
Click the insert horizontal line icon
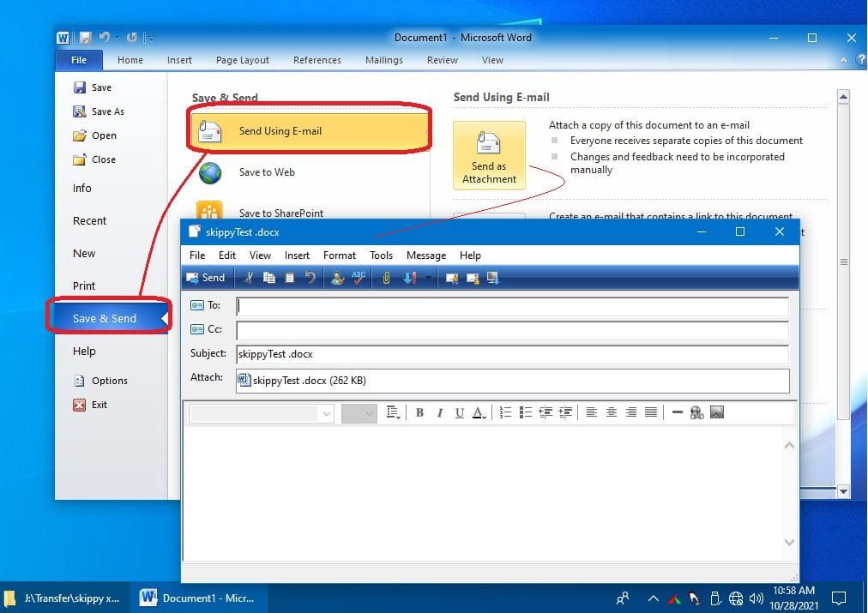[677, 412]
